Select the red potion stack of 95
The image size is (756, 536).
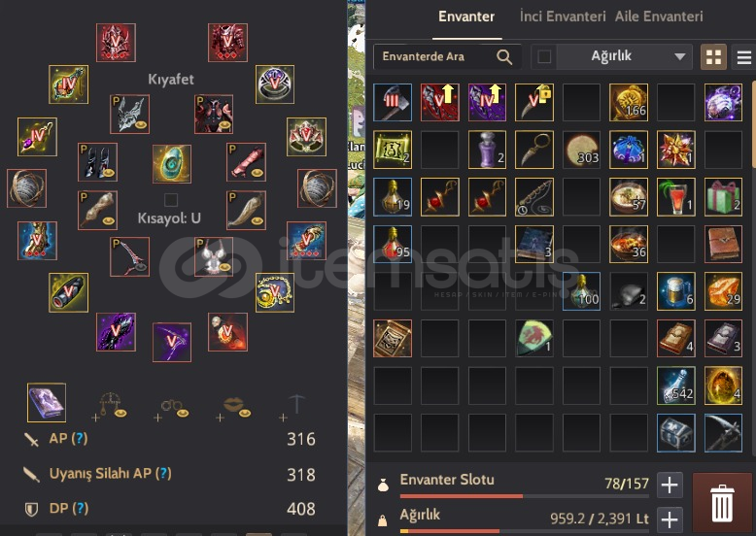(393, 244)
